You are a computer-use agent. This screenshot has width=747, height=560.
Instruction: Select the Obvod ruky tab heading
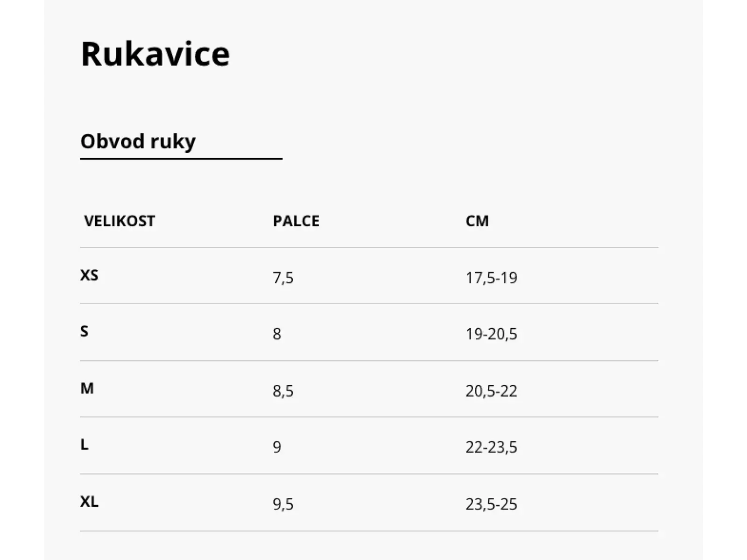click(x=138, y=141)
